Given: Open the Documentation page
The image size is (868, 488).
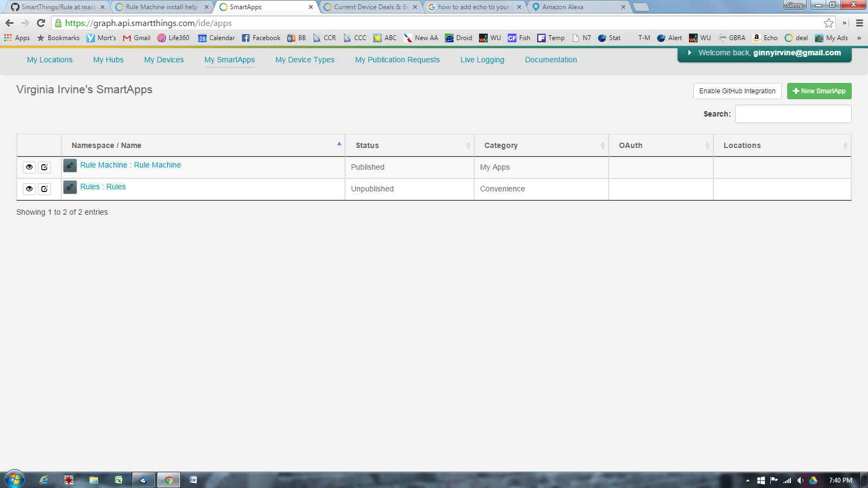Looking at the screenshot, I should click(x=551, y=60).
